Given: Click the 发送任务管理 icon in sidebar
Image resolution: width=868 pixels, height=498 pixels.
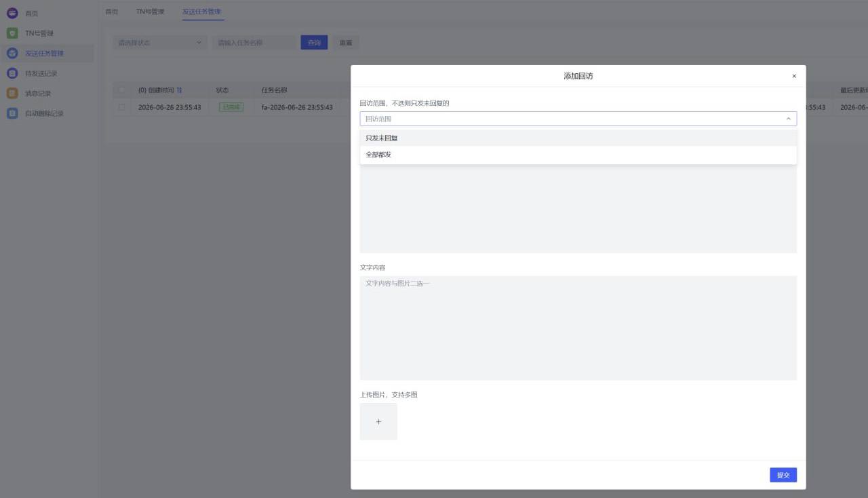Looking at the screenshot, I should pos(12,53).
